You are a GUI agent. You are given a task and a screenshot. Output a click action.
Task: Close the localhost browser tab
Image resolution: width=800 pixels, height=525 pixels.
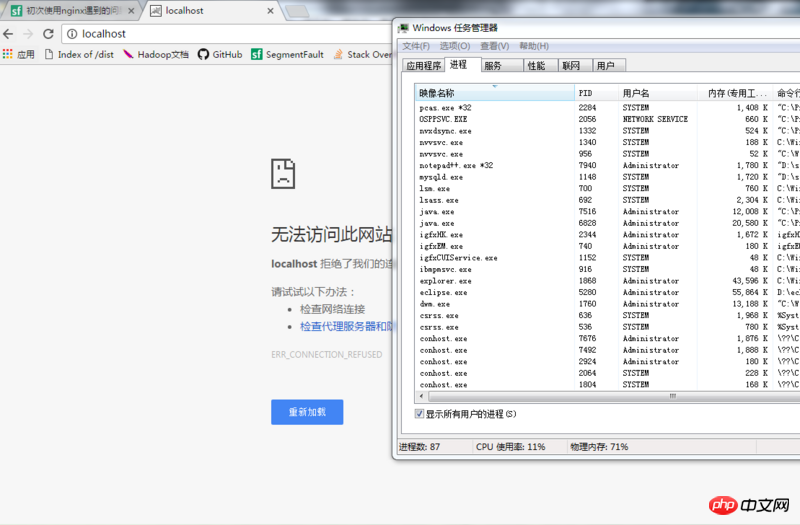coord(270,11)
